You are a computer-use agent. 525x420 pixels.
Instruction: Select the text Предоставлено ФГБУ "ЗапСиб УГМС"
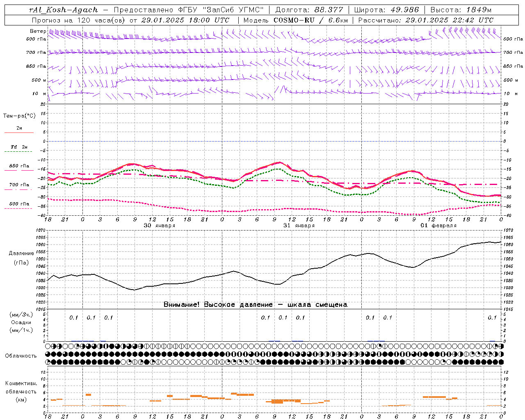[x=188, y=10]
